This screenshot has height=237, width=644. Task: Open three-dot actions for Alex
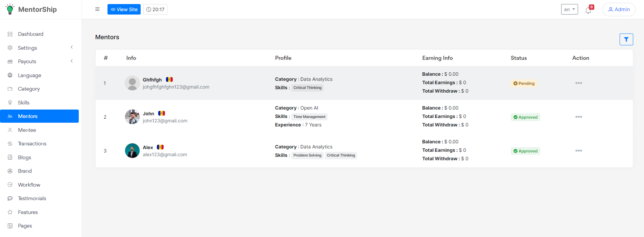(x=578, y=151)
